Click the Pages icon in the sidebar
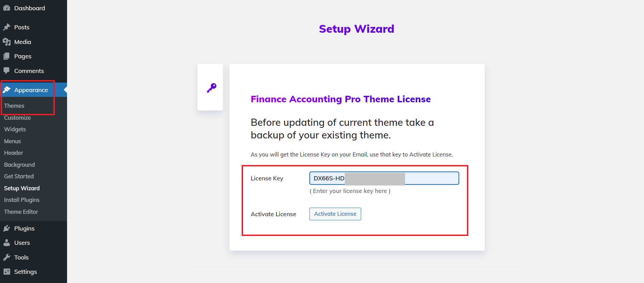 [x=7, y=56]
